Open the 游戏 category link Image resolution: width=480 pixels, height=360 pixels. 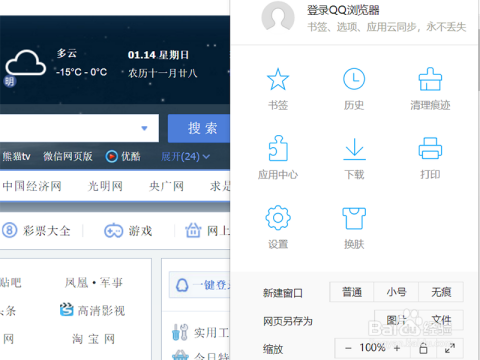[140, 231]
